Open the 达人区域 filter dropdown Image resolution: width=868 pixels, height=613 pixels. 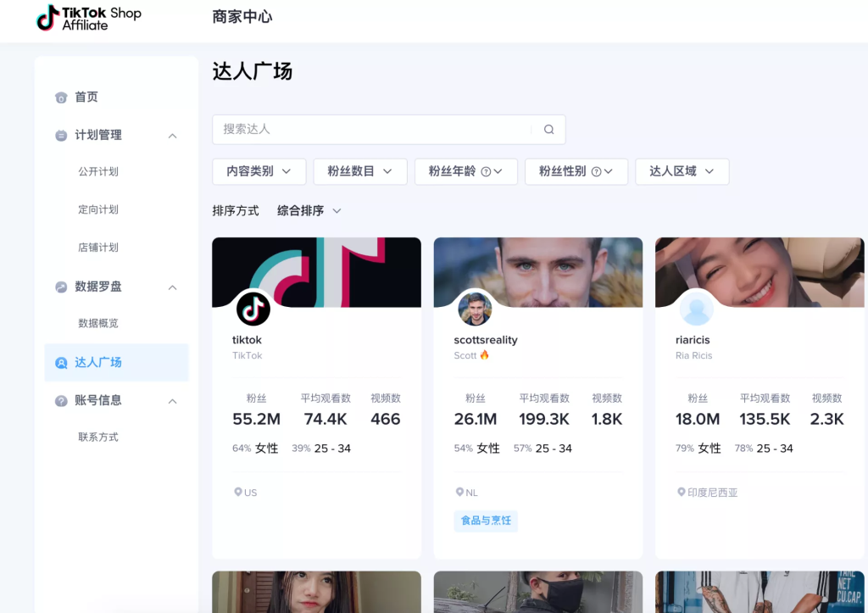[682, 171]
